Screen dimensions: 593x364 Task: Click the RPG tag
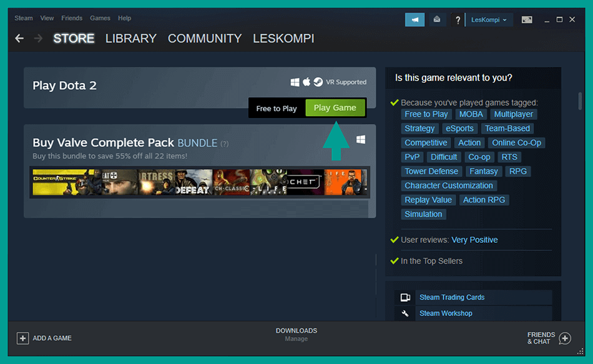(517, 172)
